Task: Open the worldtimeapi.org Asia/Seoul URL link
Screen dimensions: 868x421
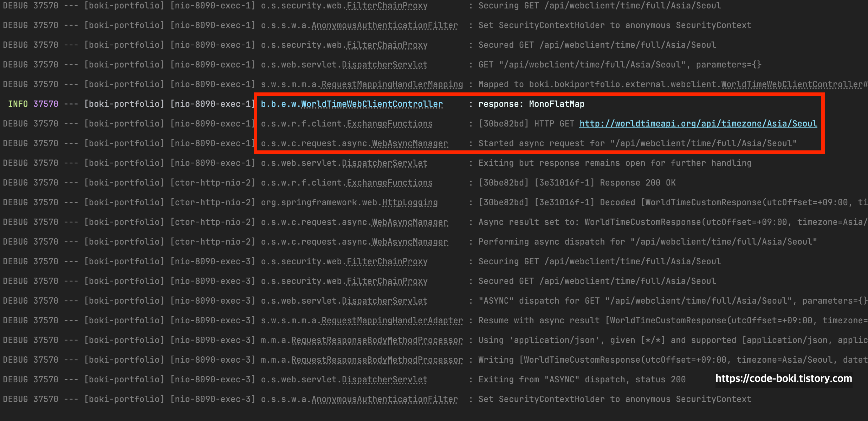Action: pyautogui.click(x=698, y=124)
